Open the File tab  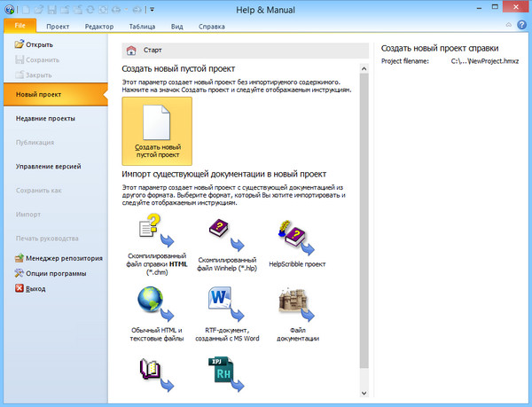pyautogui.click(x=19, y=27)
